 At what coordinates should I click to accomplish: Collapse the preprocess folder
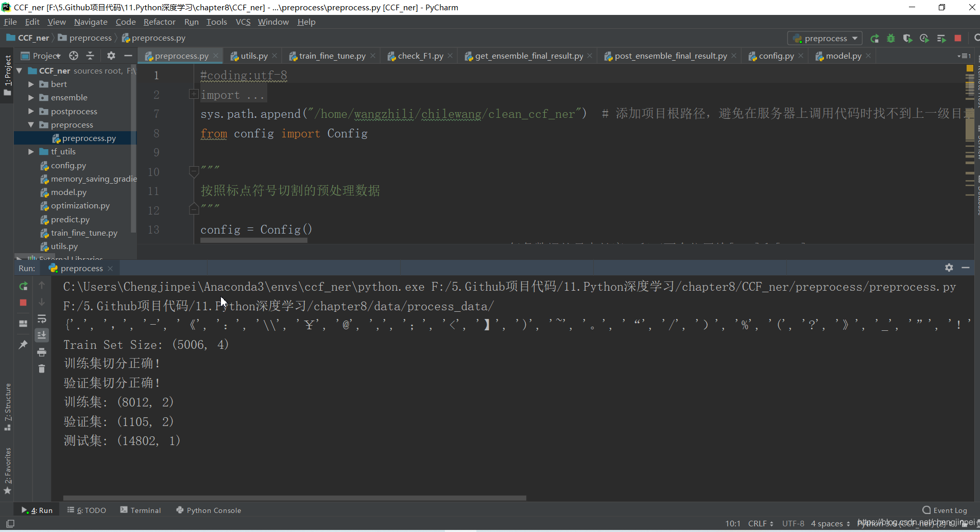click(x=31, y=125)
